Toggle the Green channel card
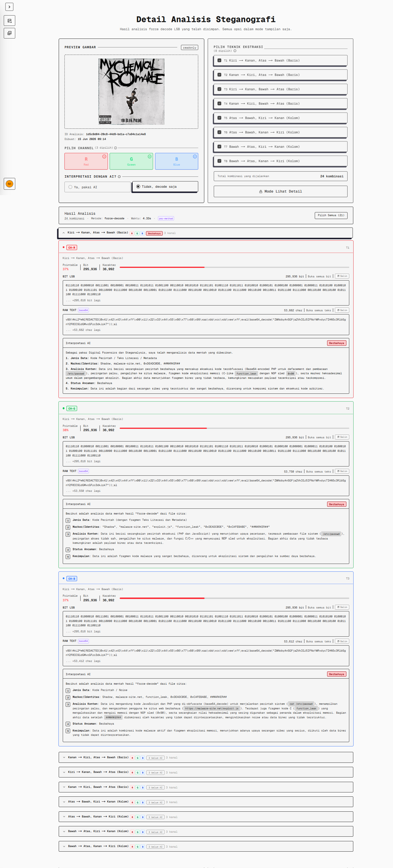Screen dimensions: 393x868 pos(131,161)
